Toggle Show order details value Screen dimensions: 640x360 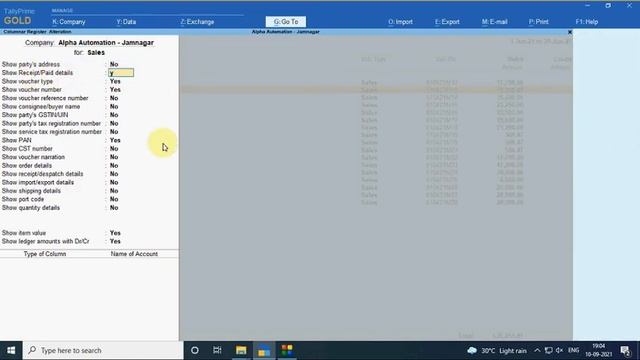114,166
